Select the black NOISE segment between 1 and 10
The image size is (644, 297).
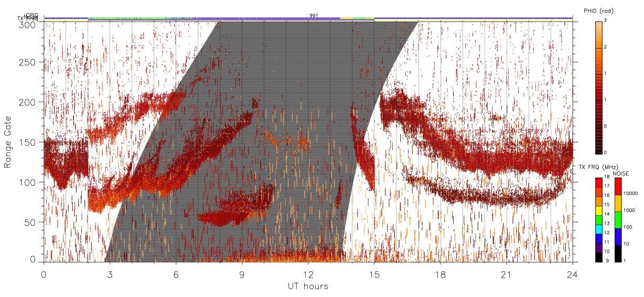[x=618, y=254]
